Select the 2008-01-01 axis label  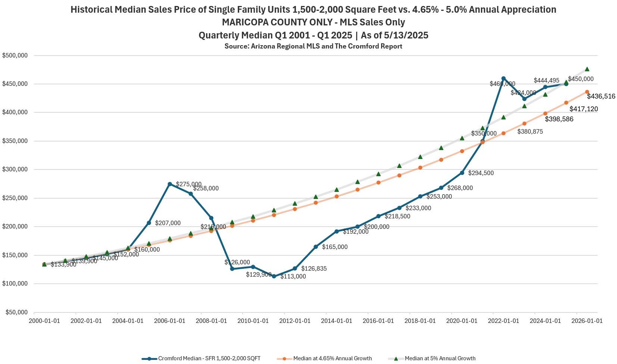(x=211, y=321)
